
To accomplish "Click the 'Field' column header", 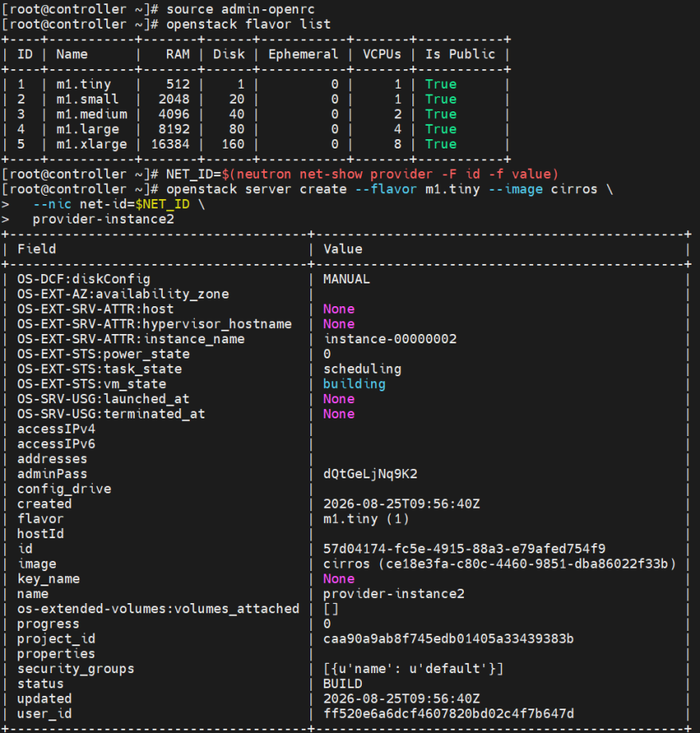I will 36,249.
